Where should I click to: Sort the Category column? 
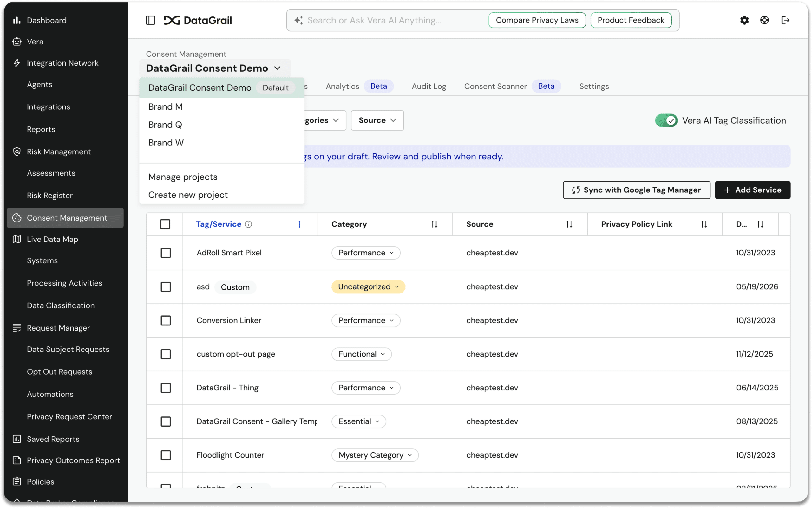pos(434,224)
